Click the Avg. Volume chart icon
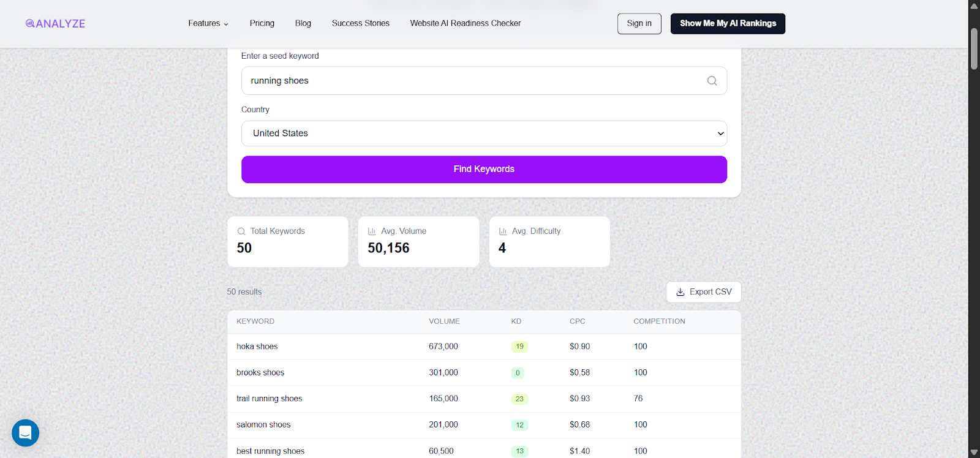Screen dimensions: 980x458 (x=372, y=231)
